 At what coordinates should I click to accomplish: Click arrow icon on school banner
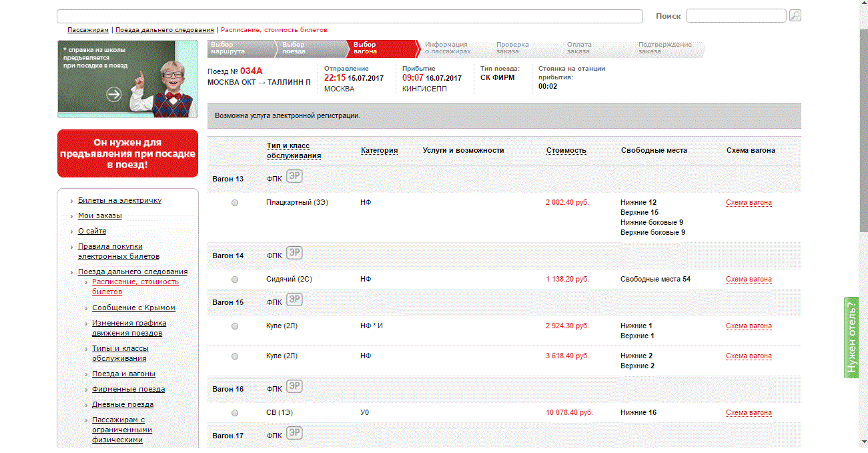114,94
